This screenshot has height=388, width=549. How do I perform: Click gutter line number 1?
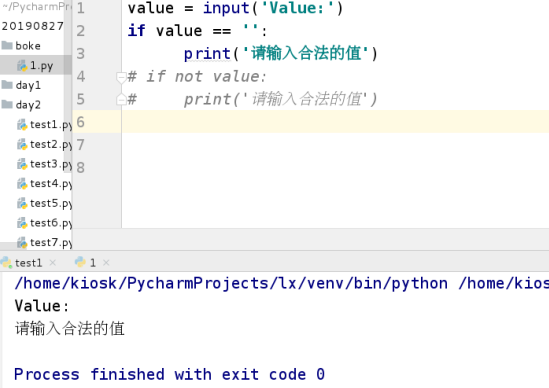point(81,8)
